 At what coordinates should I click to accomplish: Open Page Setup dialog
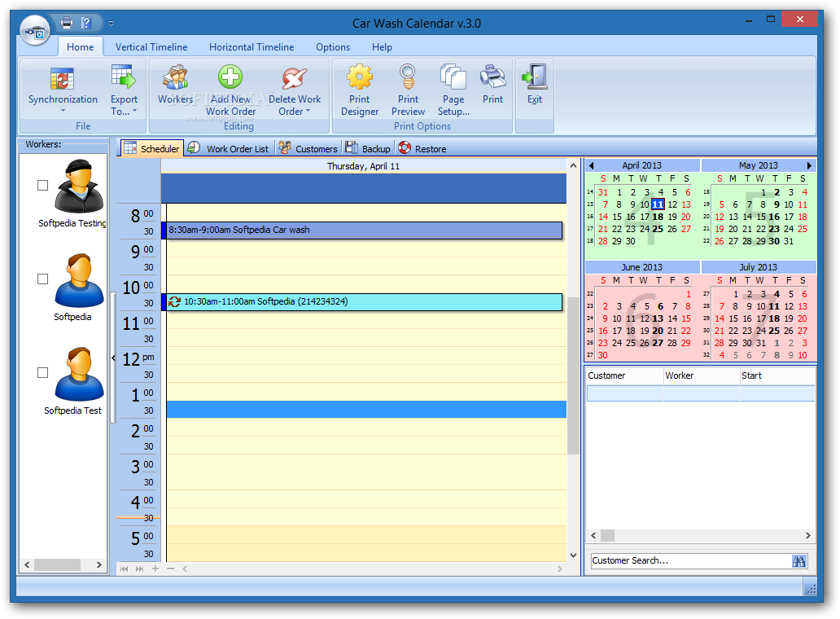click(x=453, y=90)
